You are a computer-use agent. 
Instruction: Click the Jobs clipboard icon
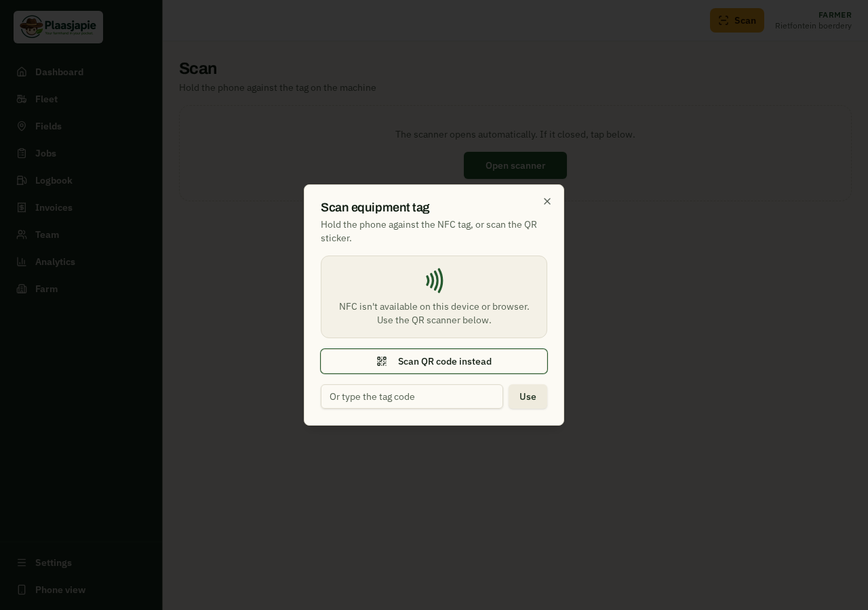22,153
